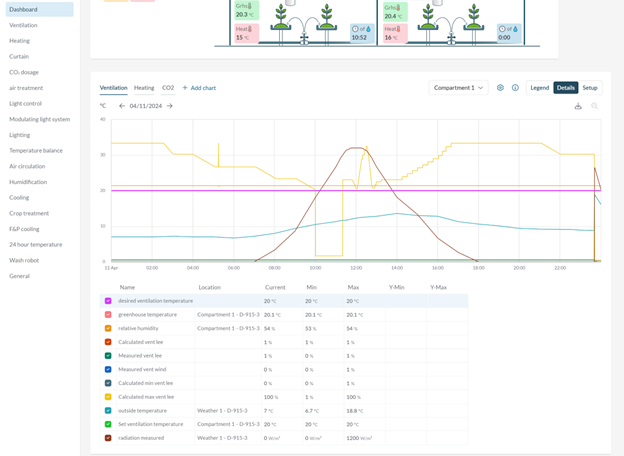624x456 pixels.
Task: Open the chart info icon
Action: [x=515, y=88]
